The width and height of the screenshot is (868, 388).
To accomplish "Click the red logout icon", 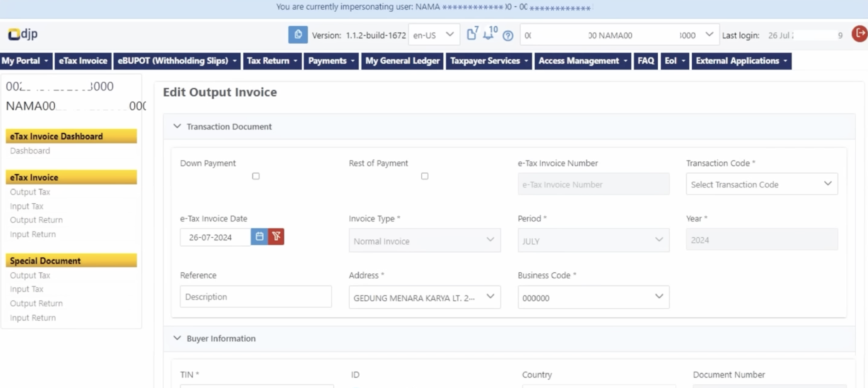I will click(x=859, y=34).
